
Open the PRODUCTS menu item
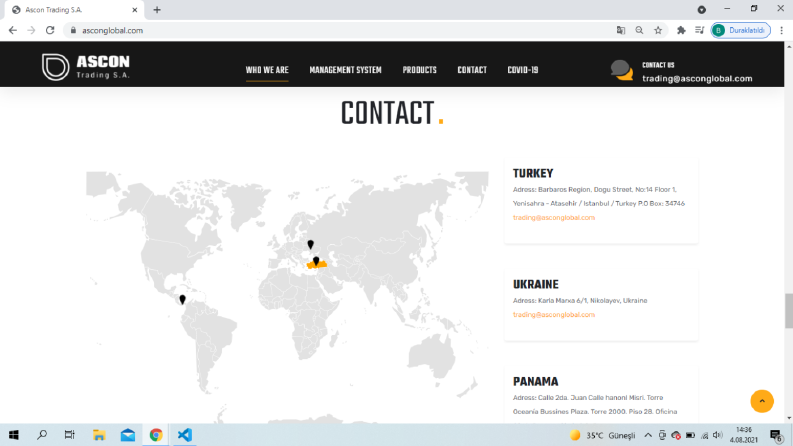click(x=419, y=70)
